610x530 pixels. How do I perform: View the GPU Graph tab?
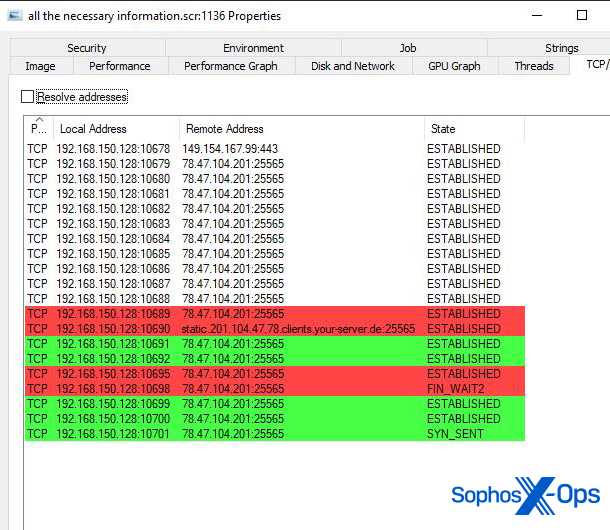coord(454,66)
